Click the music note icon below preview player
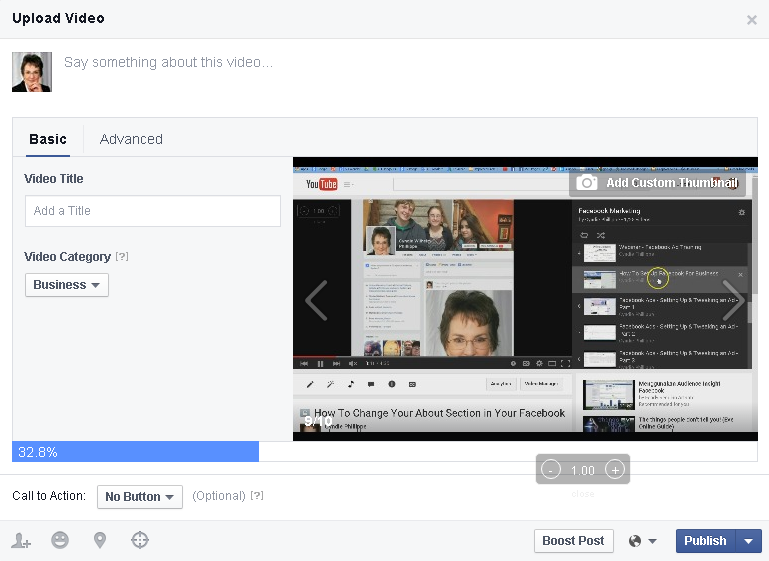 pyautogui.click(x=351, y=384)
